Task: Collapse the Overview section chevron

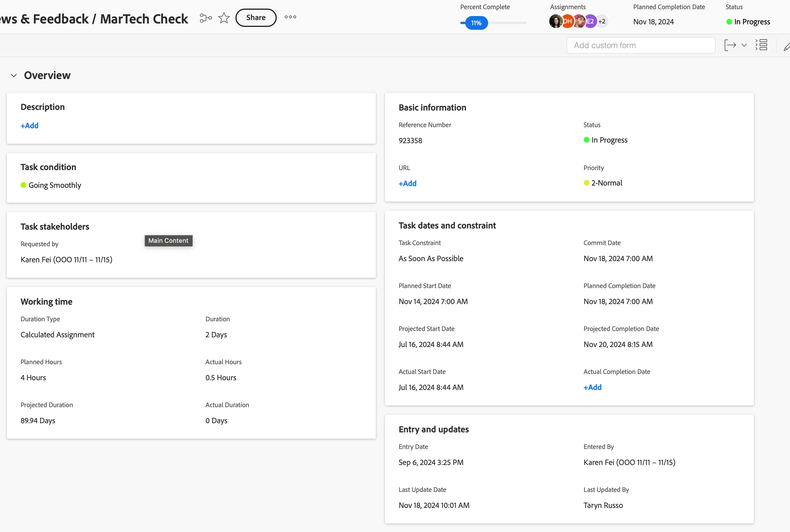Action: [13, 75]
